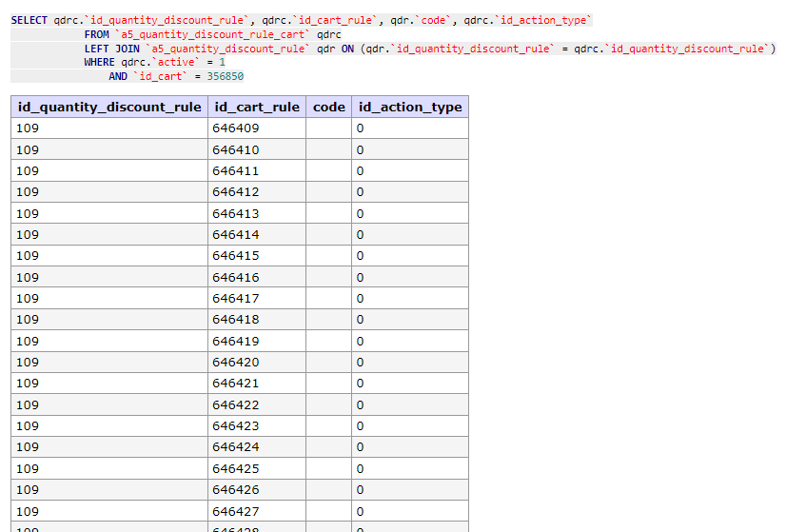The height and width of the screenshot is (532, 806).
Task: Click the id_cart_rule column header
Action: tap(257, 107)
